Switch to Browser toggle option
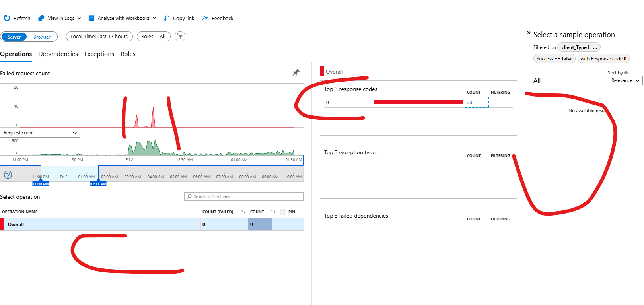The height and width of the screenshot is (305, 644). [42, 37]
